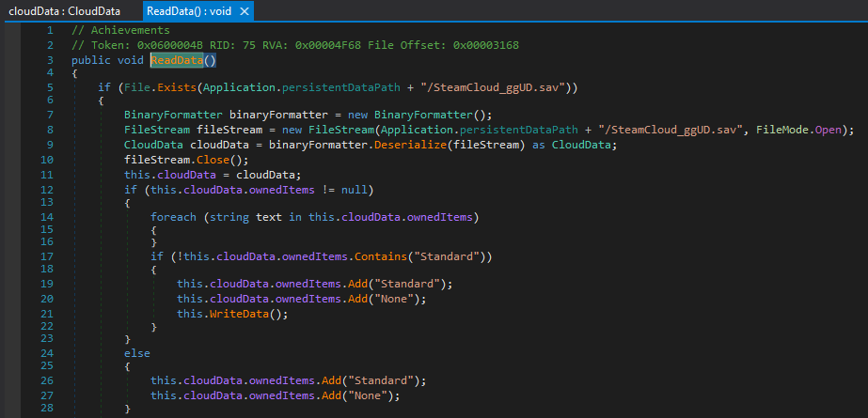
Task: Click the 'null' keyword on line 12
Action: pos(355,190)
